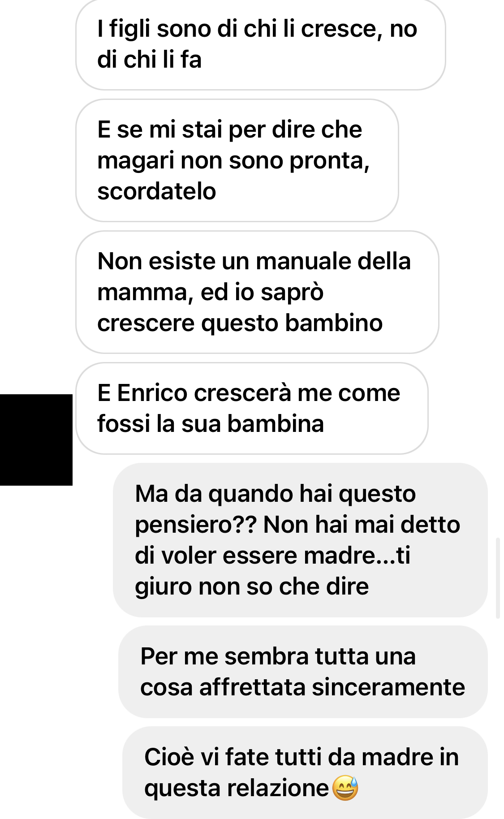Tap the sweating smile emoji in last message
504x819 pixels.
pyautogui.click(x=345, y=788)
